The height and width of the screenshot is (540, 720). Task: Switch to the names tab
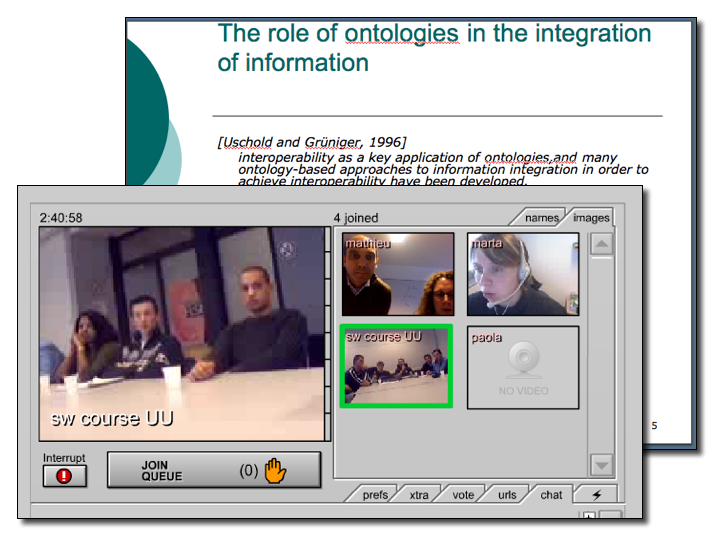[x=541, y=217]
